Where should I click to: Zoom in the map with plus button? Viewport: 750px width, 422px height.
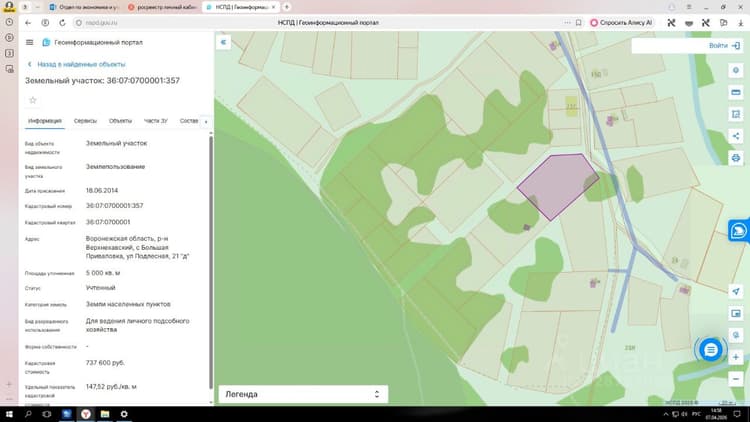point(736,357)
